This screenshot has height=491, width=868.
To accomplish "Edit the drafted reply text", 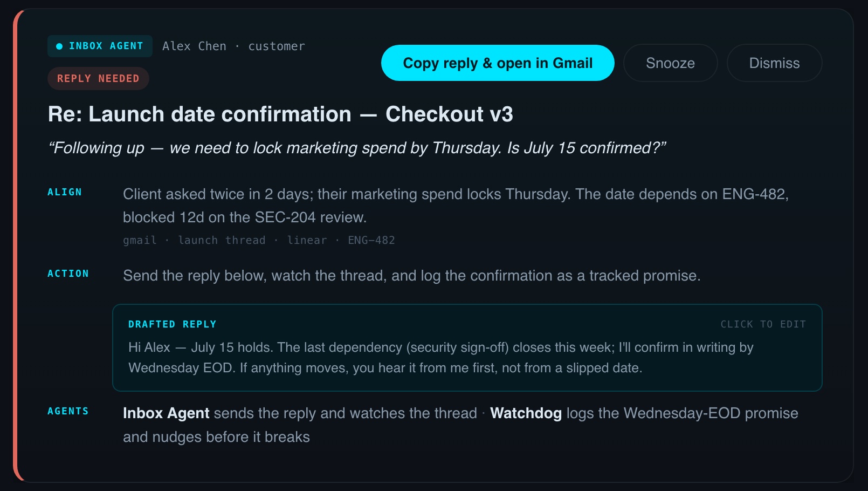I will click(x=440, y=358).
